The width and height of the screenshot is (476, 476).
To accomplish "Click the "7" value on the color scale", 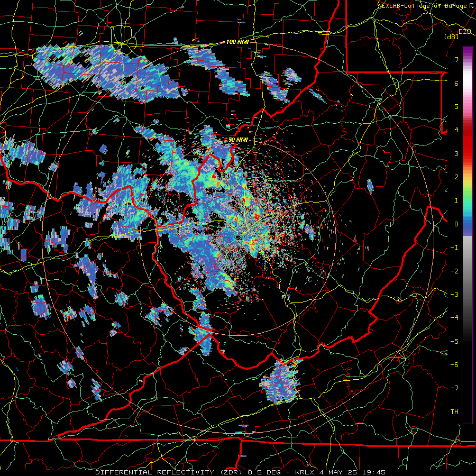I will click(456, 59).
